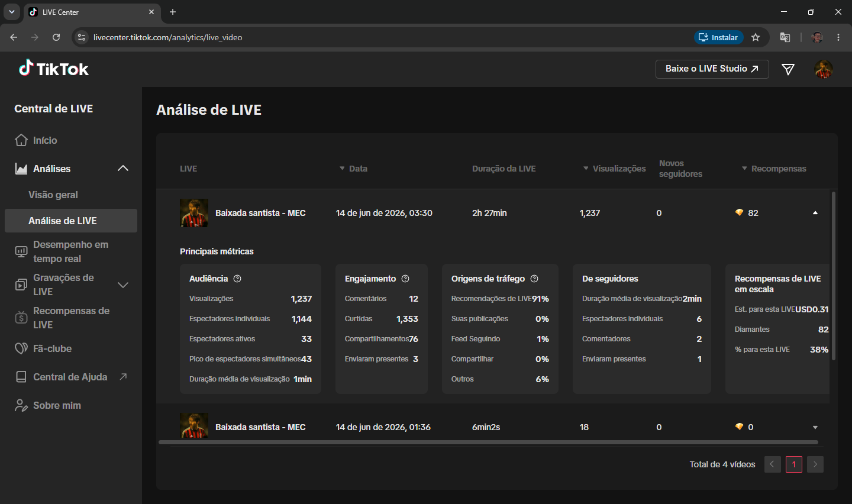
Task: Click the Fã-clube icon
Action: pos(21,348)
